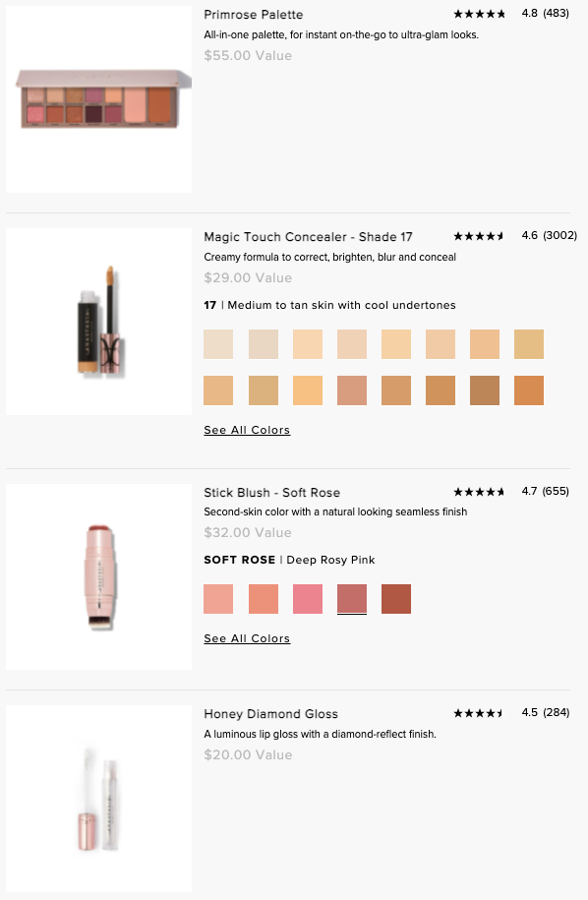View the Honey Diamond Gloss thumbnail
The image size is (588, 900).
[x=98, y=798]
